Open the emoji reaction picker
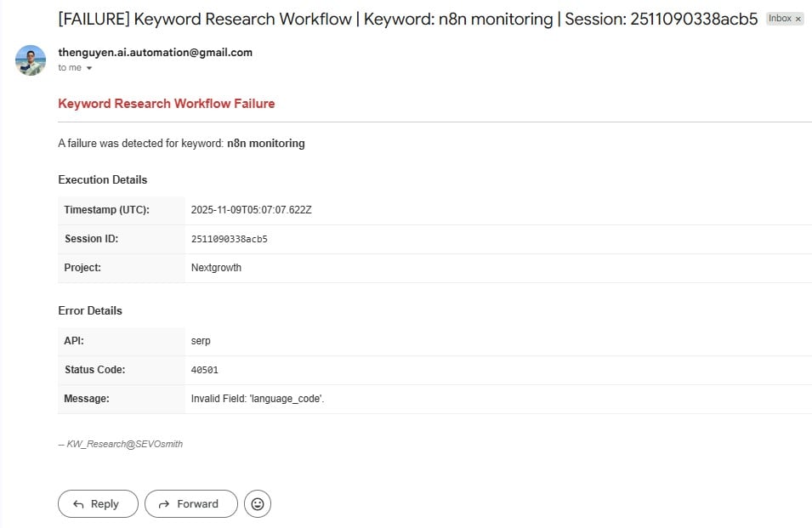 pos(257,504)
